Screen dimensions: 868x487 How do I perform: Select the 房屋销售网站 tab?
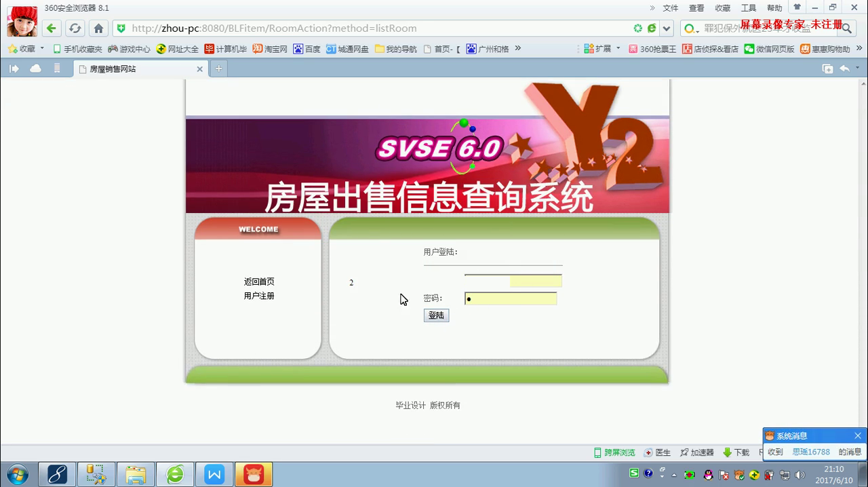click(141, 69)
